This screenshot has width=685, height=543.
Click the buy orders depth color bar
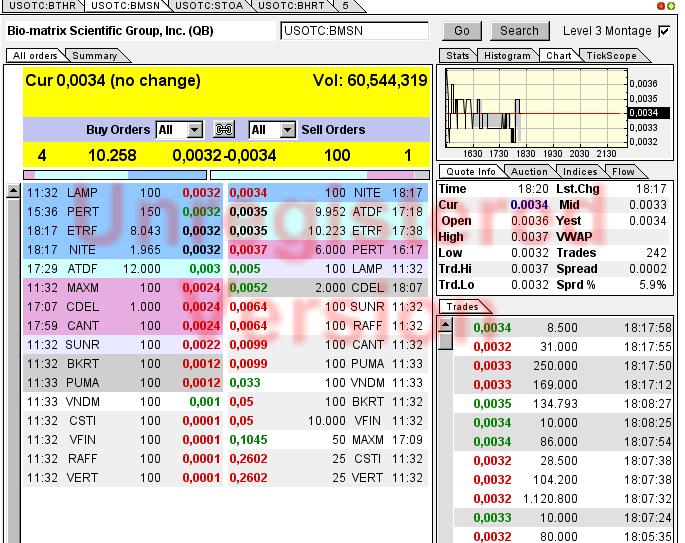point(115,175)
